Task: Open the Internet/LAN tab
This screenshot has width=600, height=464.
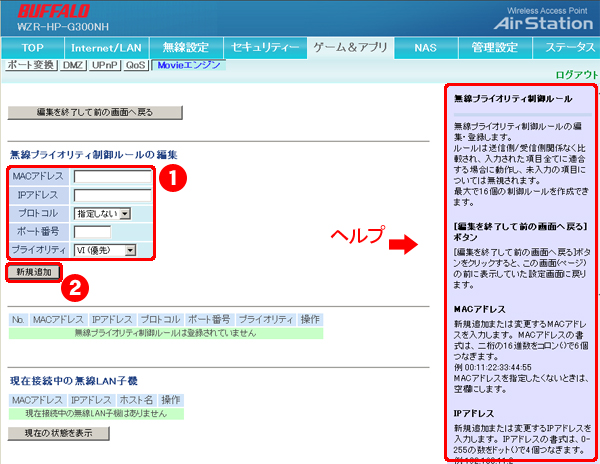Action: (x=106, y=48)
